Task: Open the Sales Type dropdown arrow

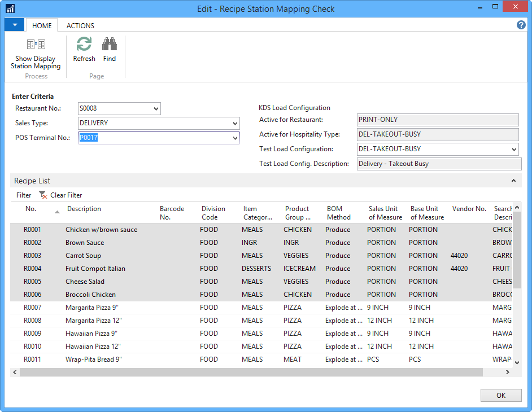Action: click(235, 124)
